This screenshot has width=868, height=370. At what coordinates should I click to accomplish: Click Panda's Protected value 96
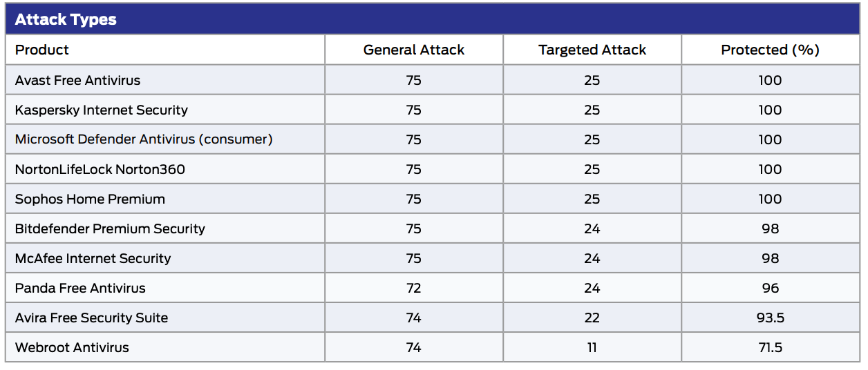tap(770, 288)
